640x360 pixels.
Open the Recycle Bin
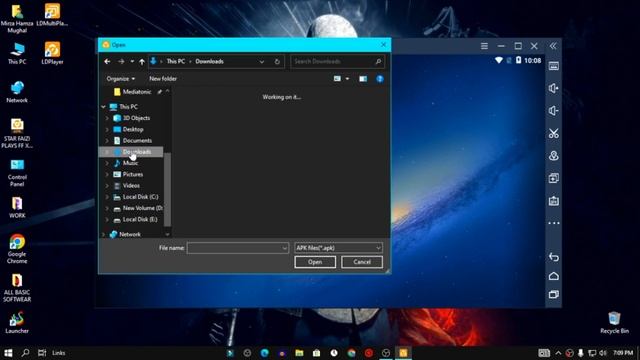614,322
